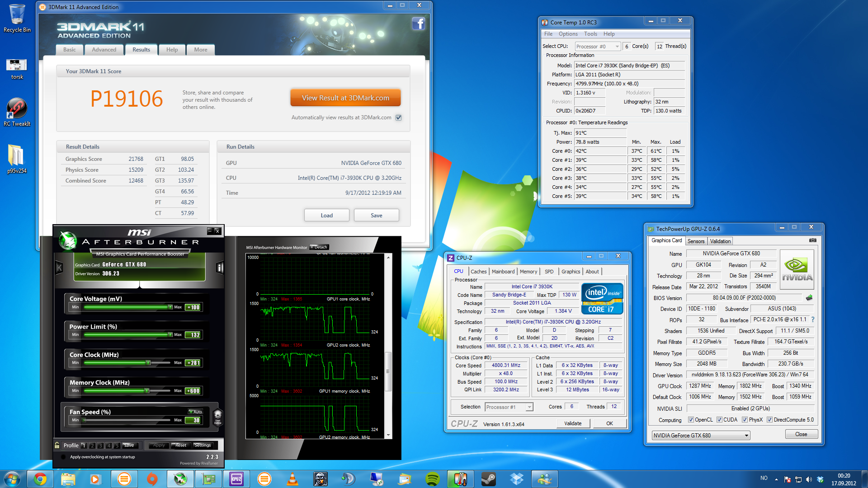Toggle the Afterburner profile lock icon

click(x=57, y=445)
